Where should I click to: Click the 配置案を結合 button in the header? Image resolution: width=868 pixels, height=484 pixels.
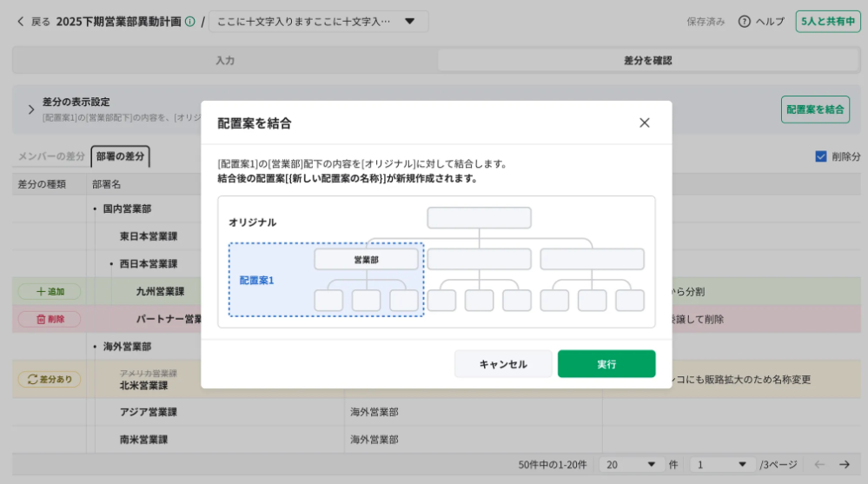[x=815, y=109]
